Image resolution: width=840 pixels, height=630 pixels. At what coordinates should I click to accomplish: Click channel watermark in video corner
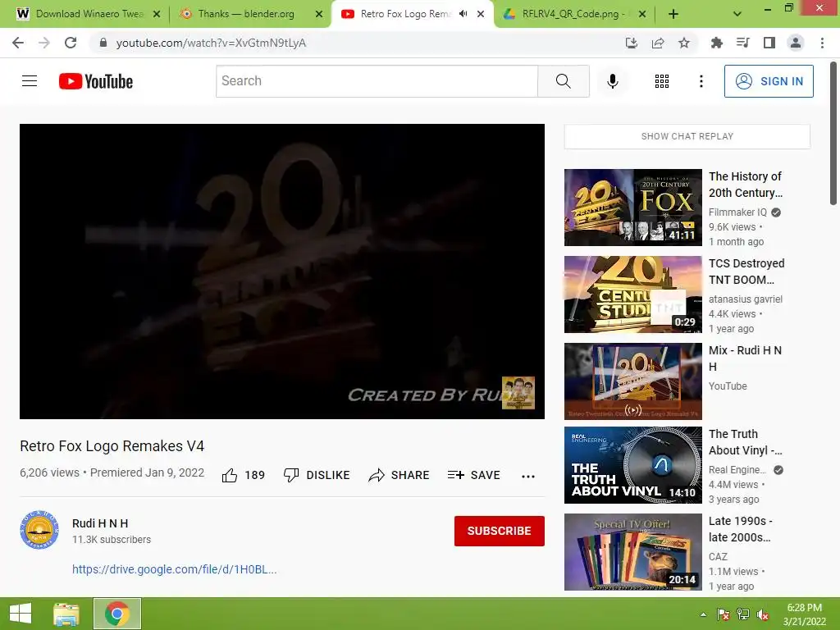(518, 393)
